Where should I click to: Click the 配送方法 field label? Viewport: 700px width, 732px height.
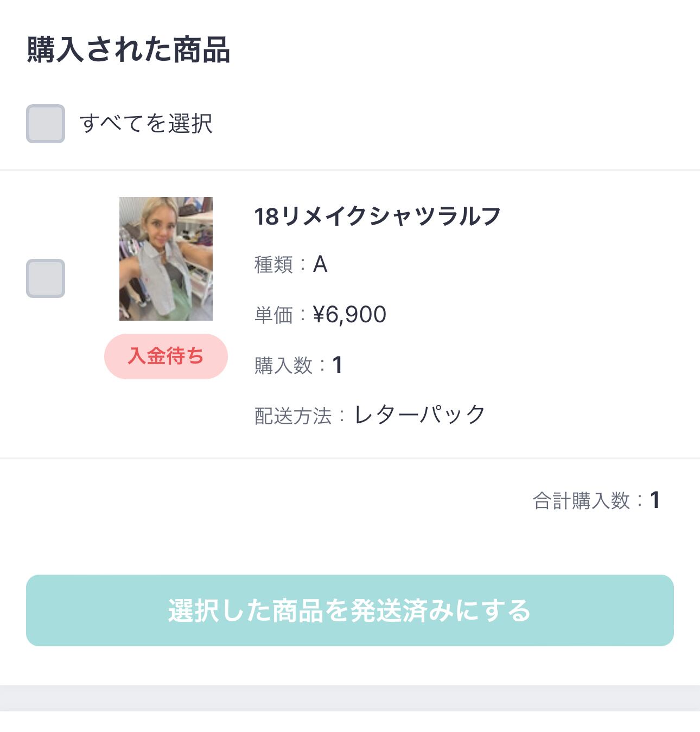[293, 416]
